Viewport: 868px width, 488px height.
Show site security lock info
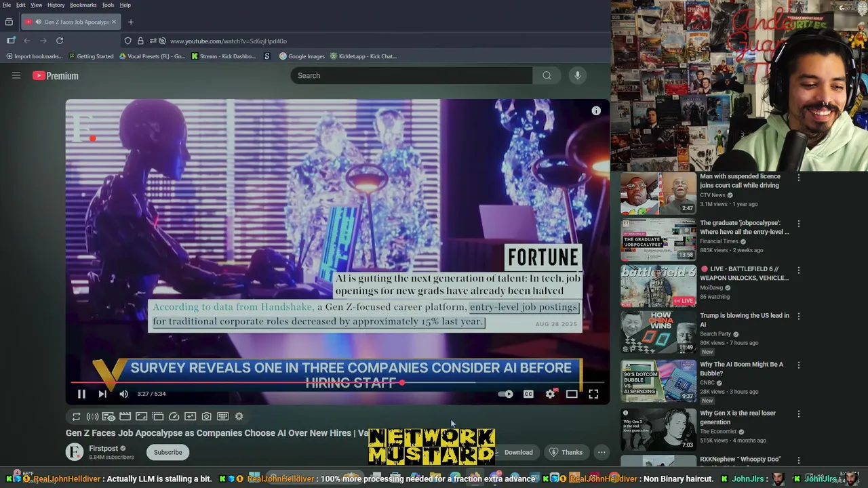(140, 41)
